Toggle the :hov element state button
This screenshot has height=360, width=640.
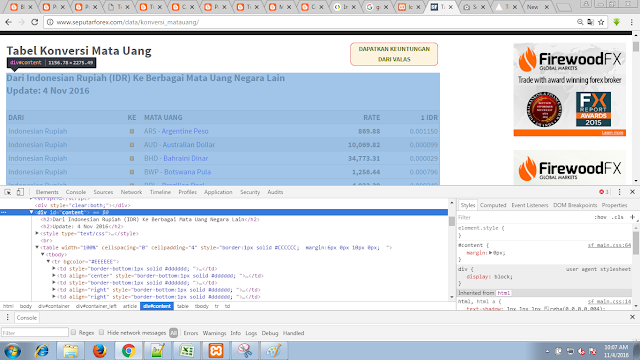(x=600, y=217)
